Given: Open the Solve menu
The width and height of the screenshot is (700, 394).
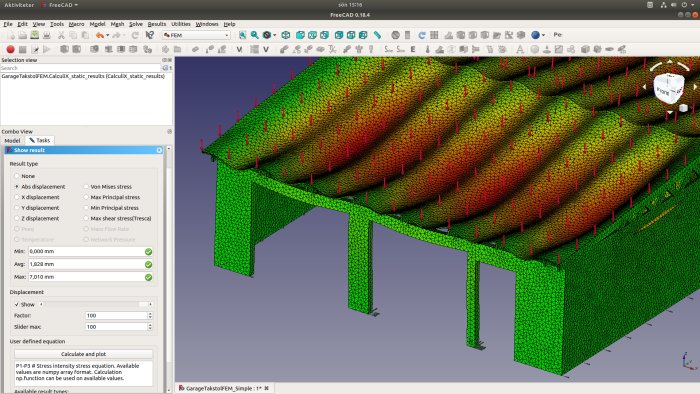Looking at the screenshot, I should click(x=136, y=24).
